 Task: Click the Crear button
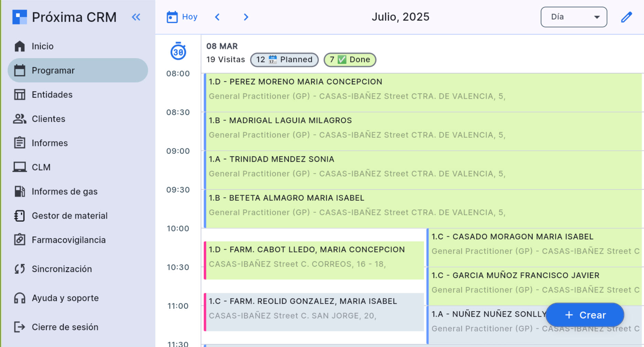pos(585,315)
